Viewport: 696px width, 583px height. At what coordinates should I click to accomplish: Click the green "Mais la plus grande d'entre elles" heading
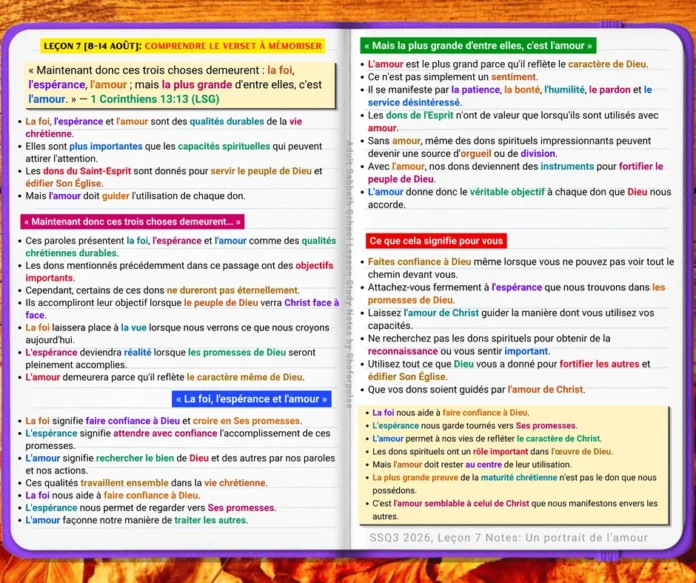[478, 46]
